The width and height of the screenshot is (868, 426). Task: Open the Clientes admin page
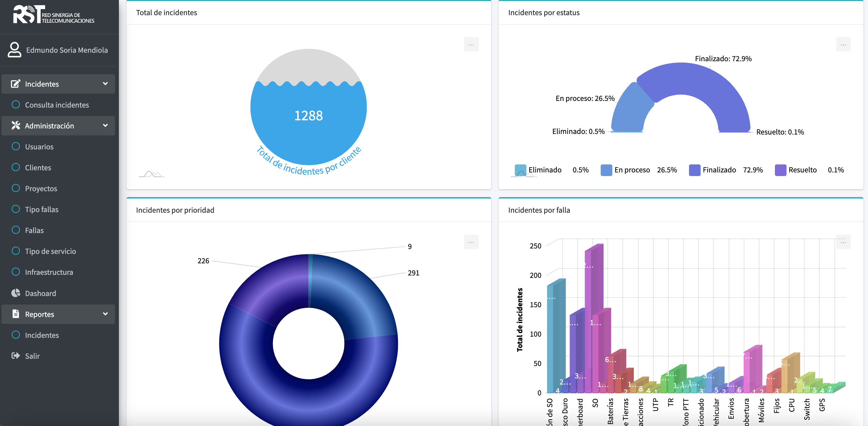tap(38, 167)
